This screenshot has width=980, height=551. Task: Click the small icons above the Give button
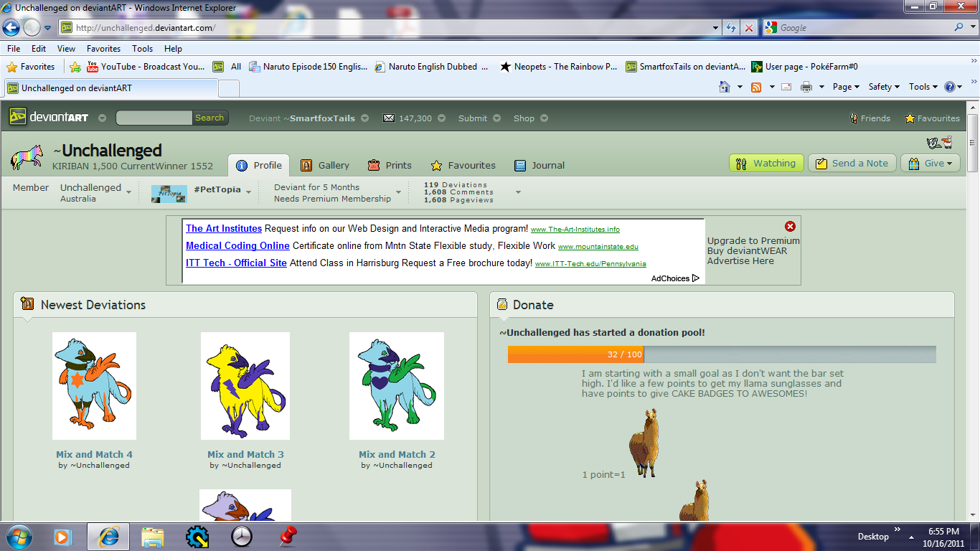coord(939,142)
